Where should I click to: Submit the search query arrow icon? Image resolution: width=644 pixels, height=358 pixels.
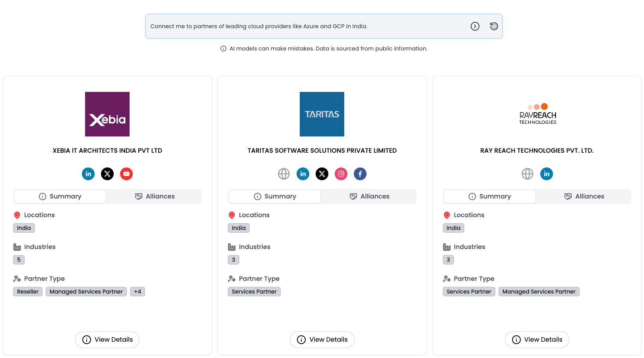(x=475, y=26)
